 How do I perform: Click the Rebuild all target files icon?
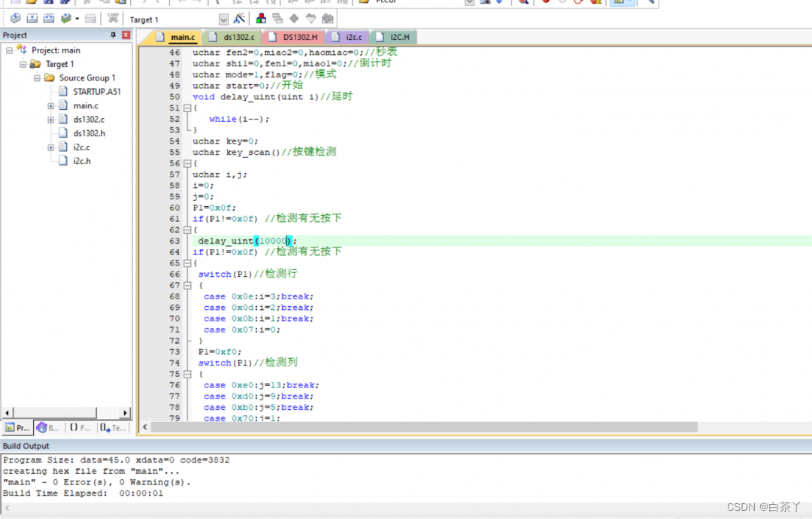[x=49, y=19]
